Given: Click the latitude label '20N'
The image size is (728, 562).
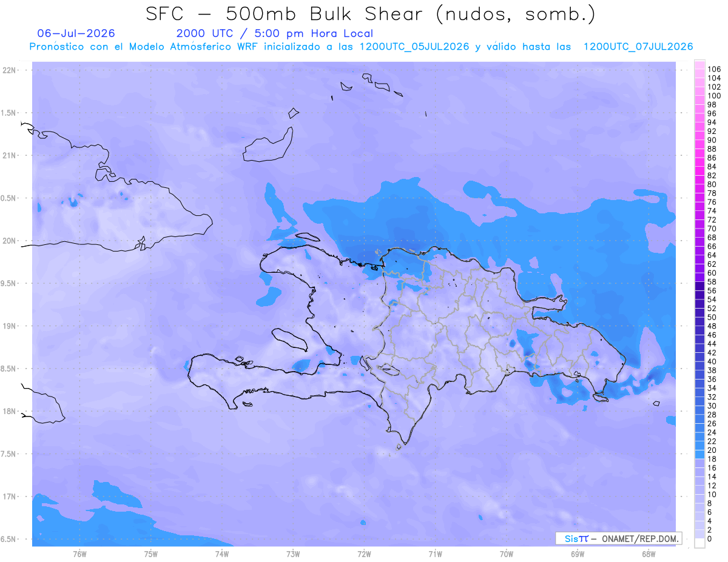Looking at the screenshot, I should point(10,241).
